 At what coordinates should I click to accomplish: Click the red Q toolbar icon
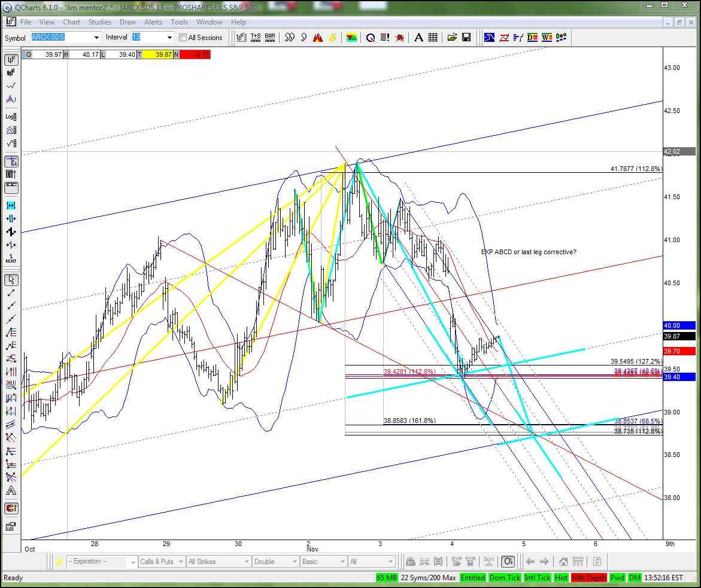coord(371,38)
